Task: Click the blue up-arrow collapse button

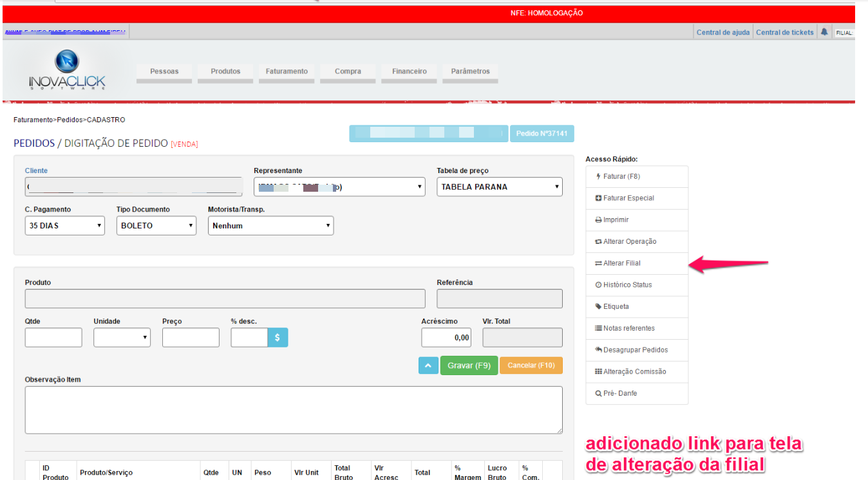Action: (428, 365)
